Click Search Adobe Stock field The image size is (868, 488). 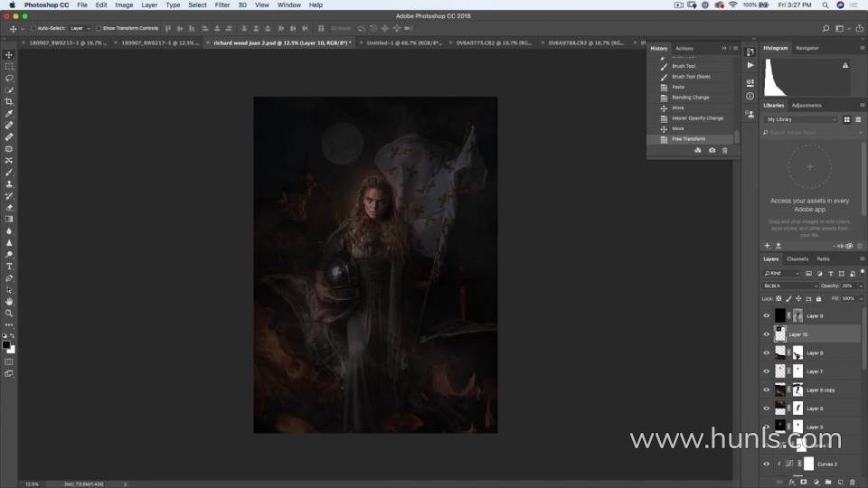click(813, 133)
